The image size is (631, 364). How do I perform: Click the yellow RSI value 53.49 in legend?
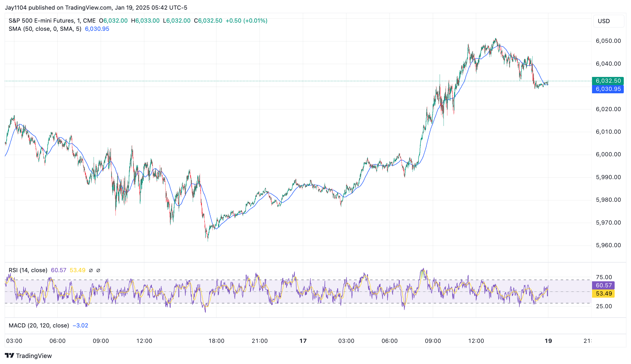[77, 270]
